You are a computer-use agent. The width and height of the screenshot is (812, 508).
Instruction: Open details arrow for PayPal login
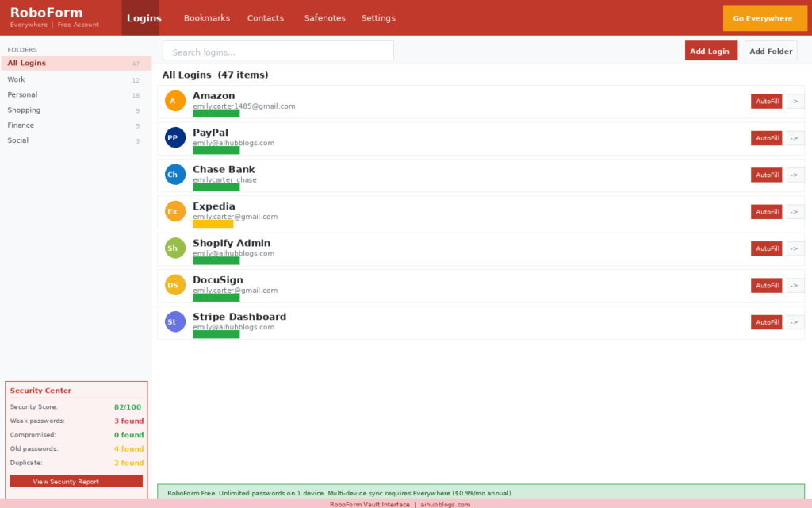(795, 138)
